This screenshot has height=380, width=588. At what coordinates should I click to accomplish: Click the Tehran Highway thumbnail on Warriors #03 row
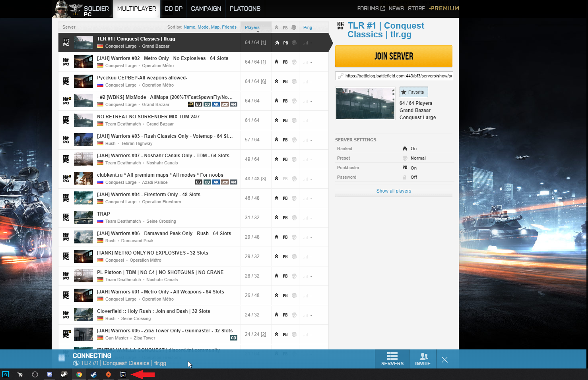(x=83, y=140)
